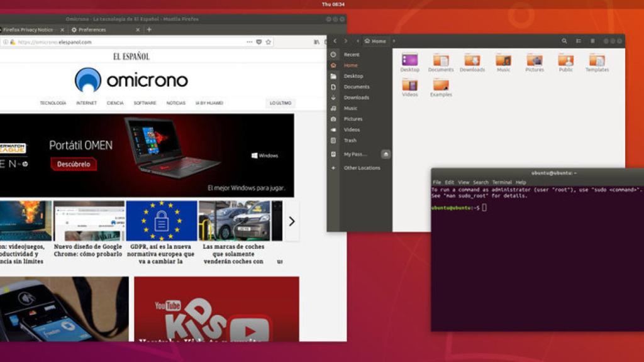Click the Music note icon in Files sidebar

[x=332, y=108]
